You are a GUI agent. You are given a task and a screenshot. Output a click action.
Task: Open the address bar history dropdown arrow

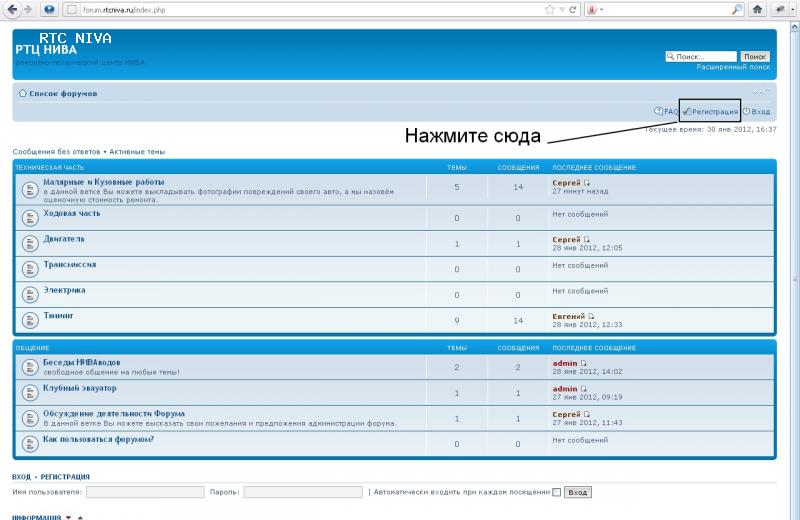point(562,10)
